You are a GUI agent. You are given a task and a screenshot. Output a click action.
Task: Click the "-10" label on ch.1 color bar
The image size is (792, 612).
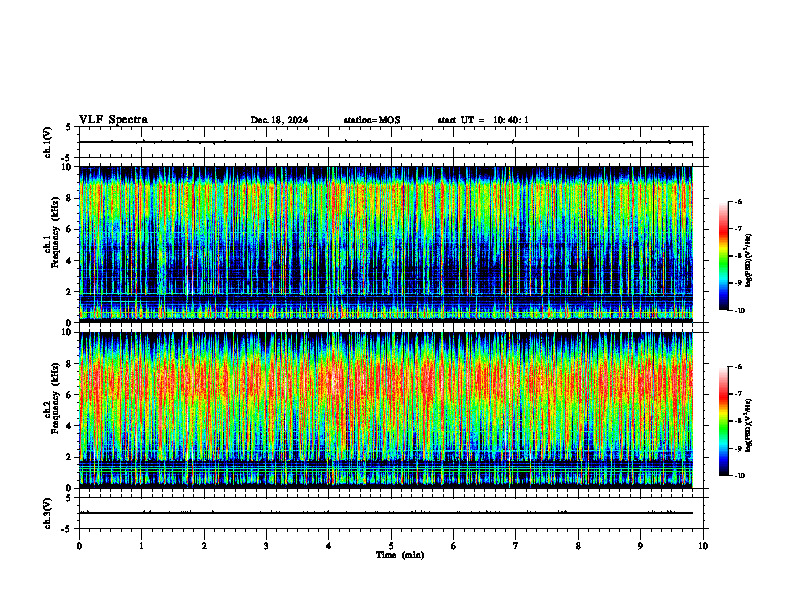click(740, 311)
